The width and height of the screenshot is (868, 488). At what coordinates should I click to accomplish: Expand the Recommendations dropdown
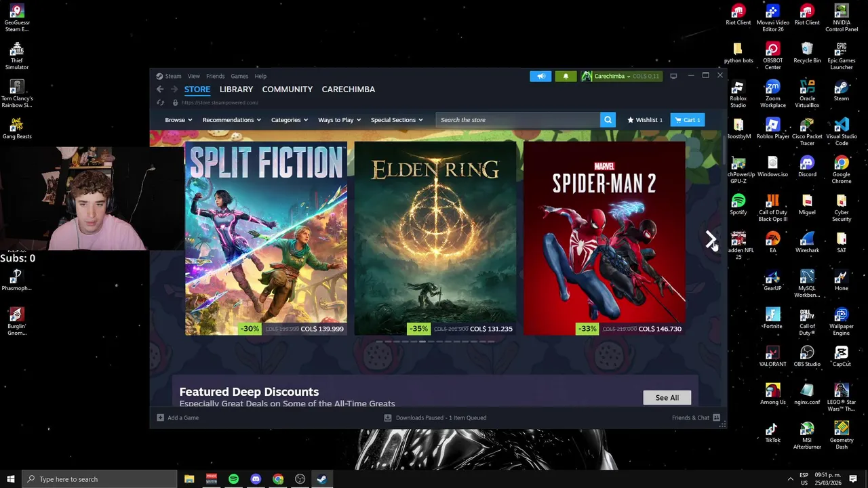tap(231, 120)
